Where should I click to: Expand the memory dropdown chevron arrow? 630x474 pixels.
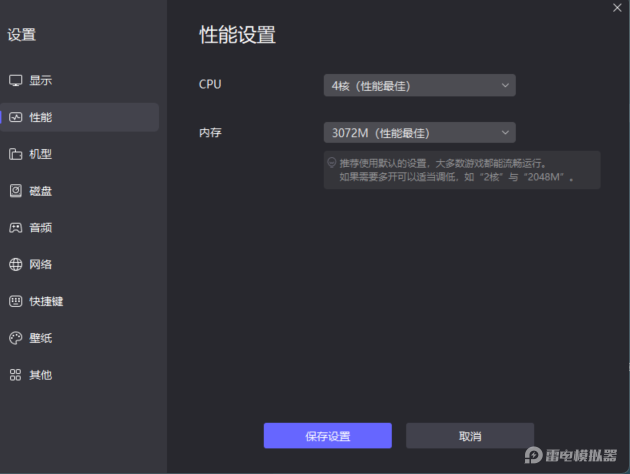505,133
